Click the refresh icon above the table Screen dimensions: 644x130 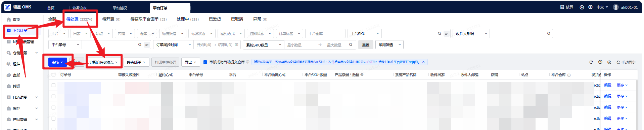591,62
